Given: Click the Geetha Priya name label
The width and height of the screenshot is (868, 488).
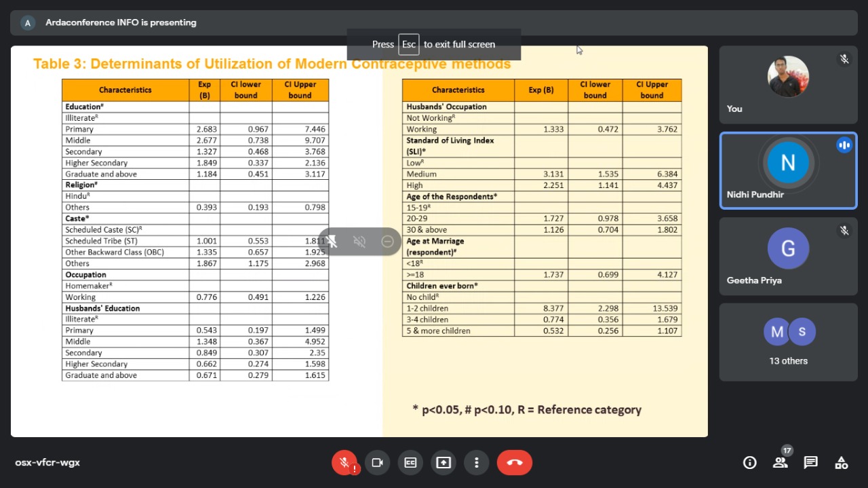Looking at the screenshot, I should click(x=754, y=280).
